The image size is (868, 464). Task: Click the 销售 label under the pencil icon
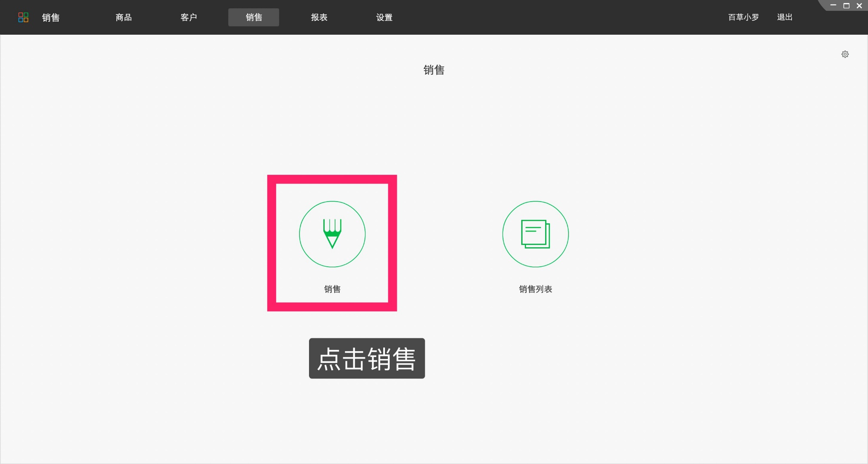pyautogui.click(x=332, y=289)
